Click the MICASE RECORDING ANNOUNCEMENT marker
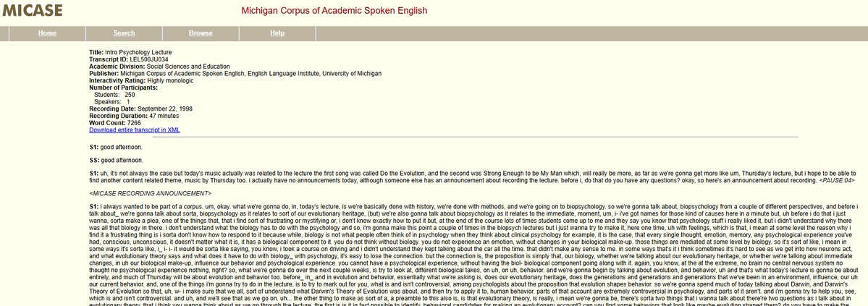The height and width of the screenshot is (306, 868). point(150,194)
